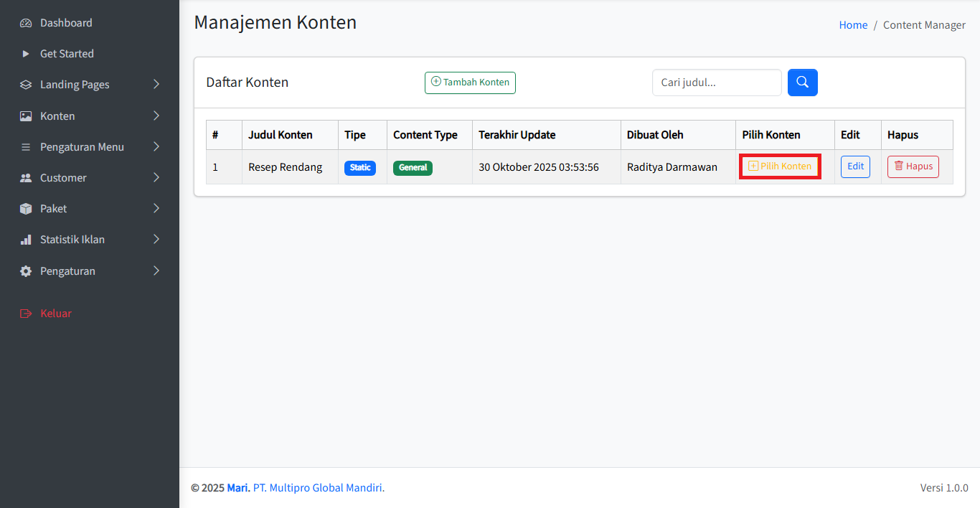The image size is (980, 508).
Task: Click the Get Started play icon
Action: [x=26, y=54]
